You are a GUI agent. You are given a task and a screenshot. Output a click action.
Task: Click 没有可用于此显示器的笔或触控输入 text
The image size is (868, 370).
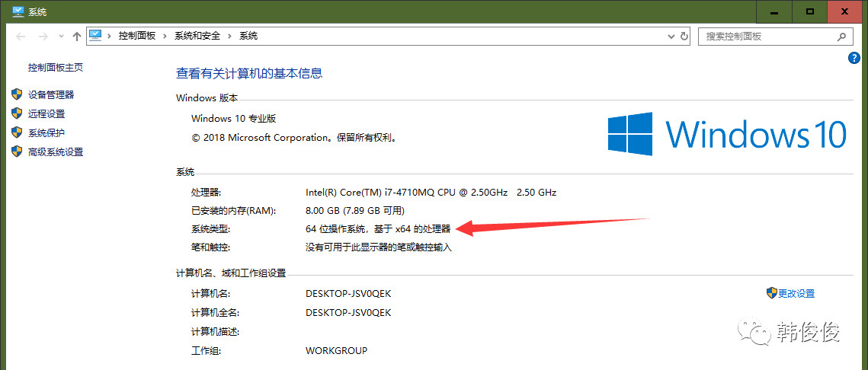[379, 247]
